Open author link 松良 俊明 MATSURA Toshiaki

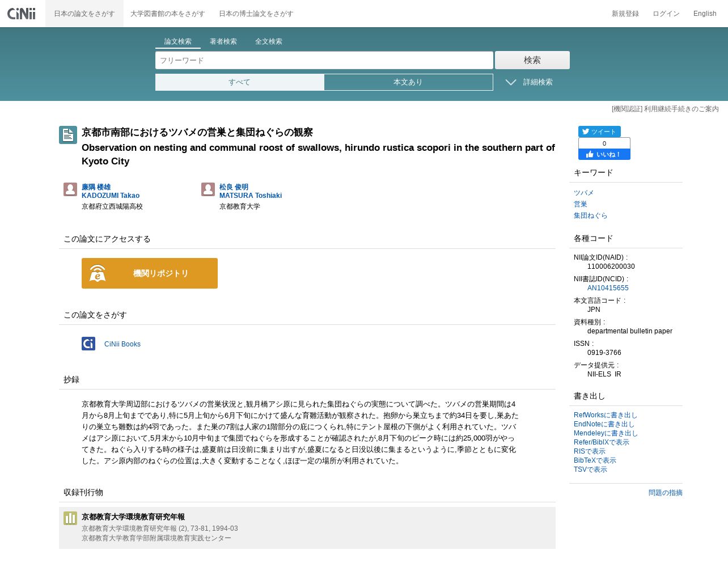(251, 191)
